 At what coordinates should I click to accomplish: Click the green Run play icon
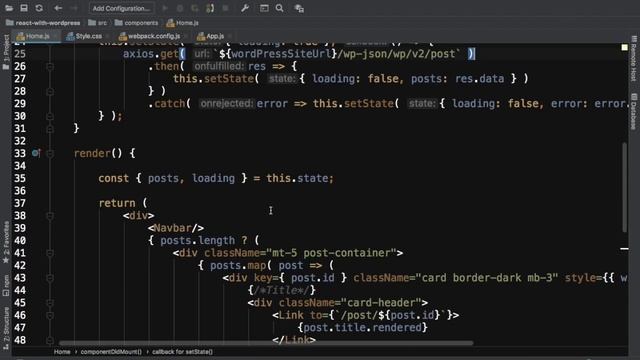pyautogui.click(x=165, y=8)
